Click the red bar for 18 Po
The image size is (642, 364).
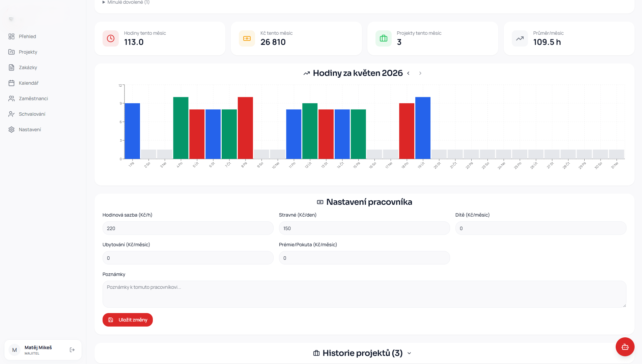coord(407,131)
